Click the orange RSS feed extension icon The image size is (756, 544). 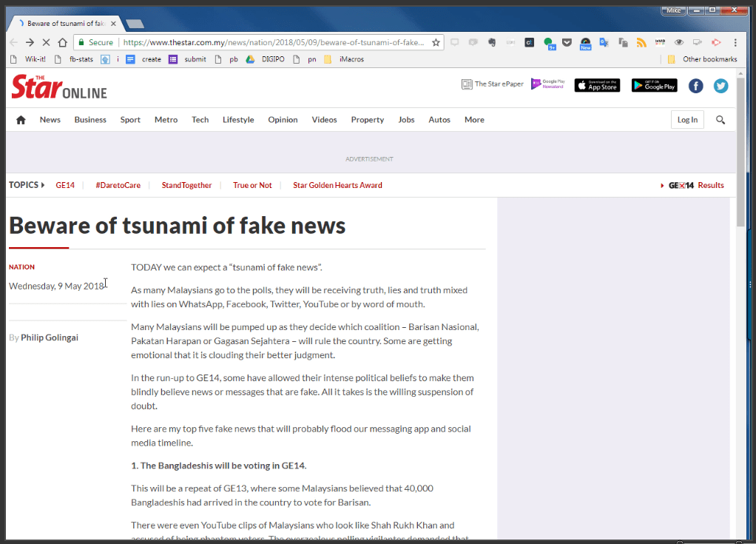pyautogui.click(x=641, y=43)
